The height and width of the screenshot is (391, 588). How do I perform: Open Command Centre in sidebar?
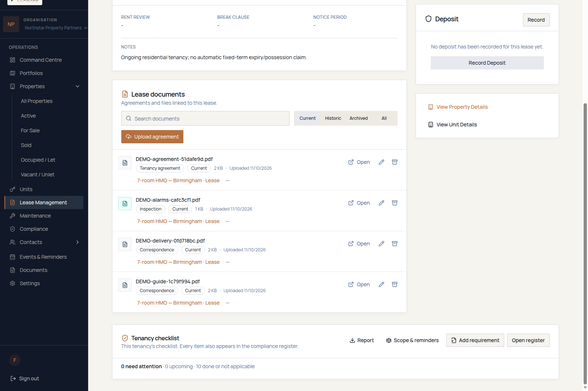pos(44,60)
